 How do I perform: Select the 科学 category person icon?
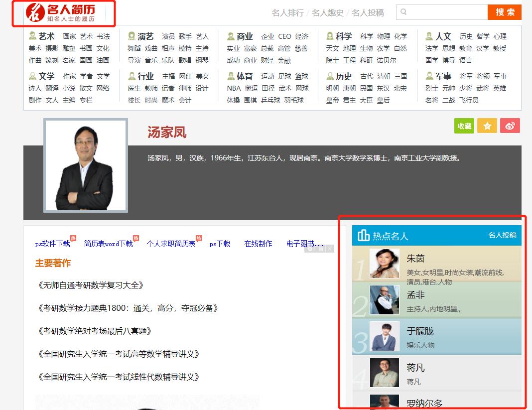click(x=330, y=35)
